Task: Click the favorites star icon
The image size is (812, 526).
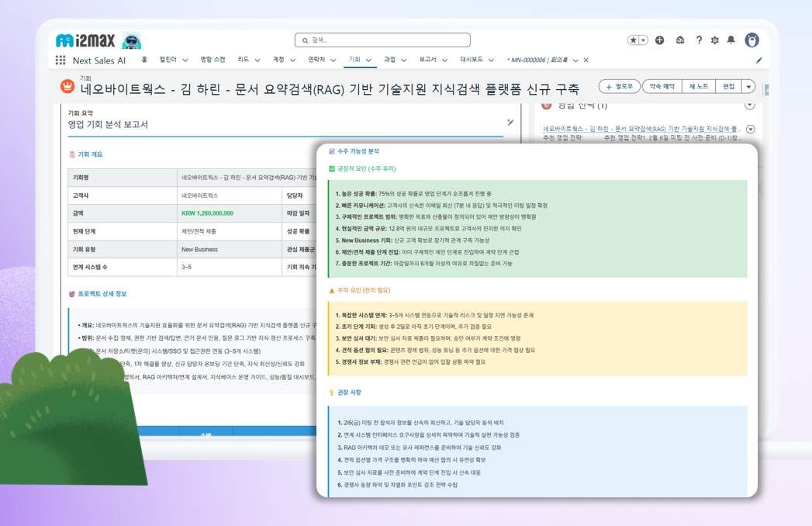Action: [633, 40]
